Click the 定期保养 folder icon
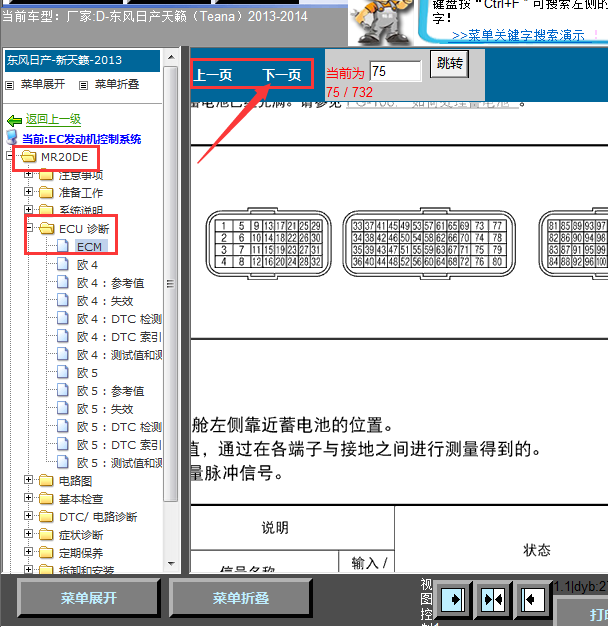The image size is (608, 627). 46,552
